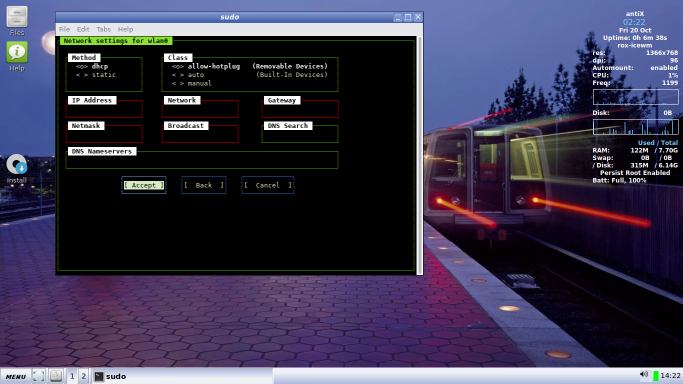Click the Back button

tap(203, 185)
